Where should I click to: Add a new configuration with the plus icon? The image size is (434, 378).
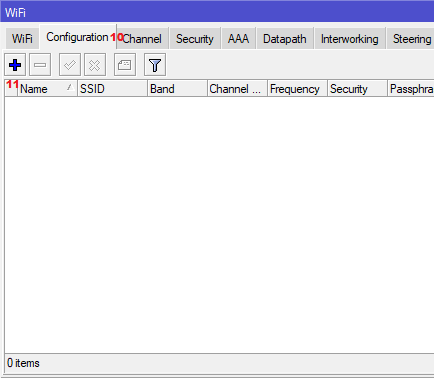(15, 65)
